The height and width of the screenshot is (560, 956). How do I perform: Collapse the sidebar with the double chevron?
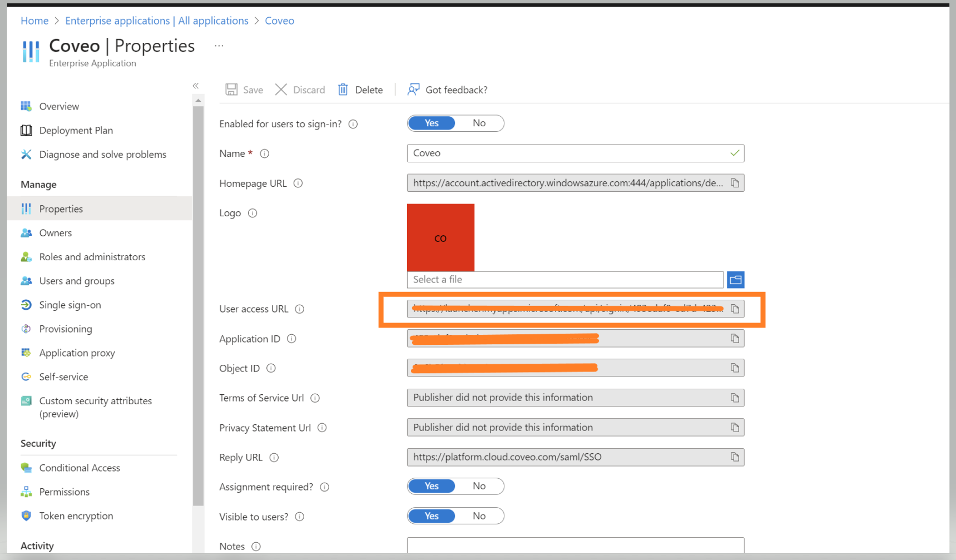[x=196, y=86]
